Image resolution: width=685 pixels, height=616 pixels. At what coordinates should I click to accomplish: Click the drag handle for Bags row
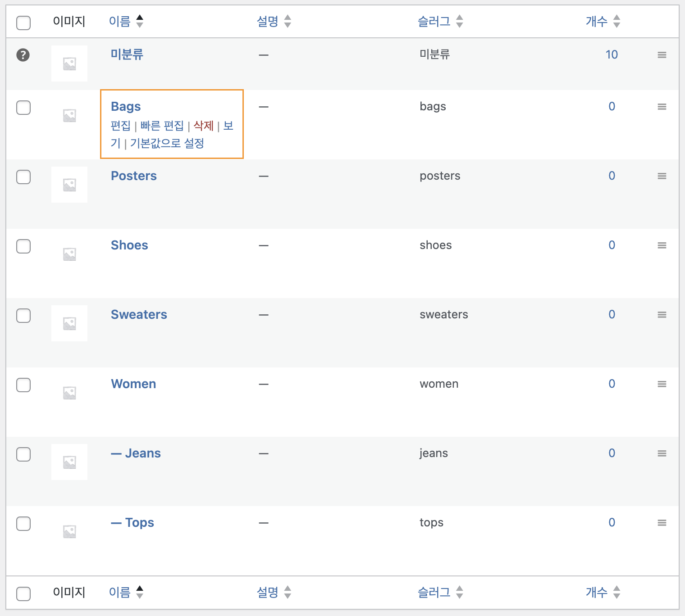(662, 107)
